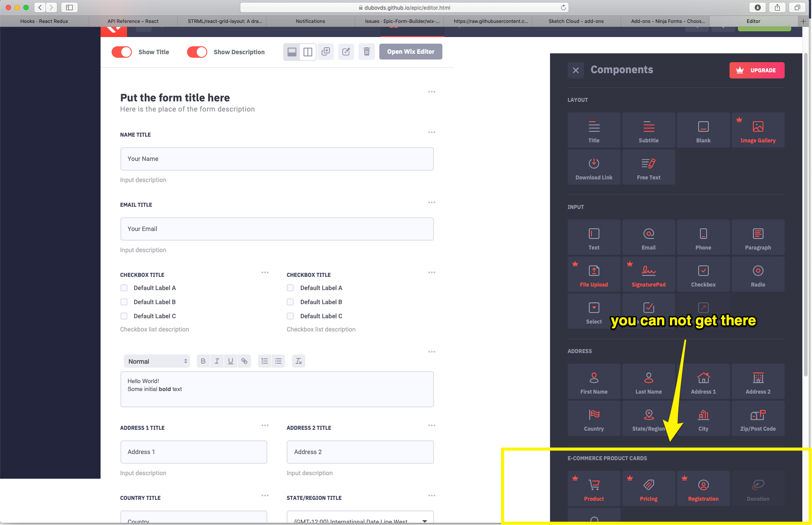Click the Open Wix Editor button
The height and width of the screenshot is (525, 812).
[x=410, y=52]
